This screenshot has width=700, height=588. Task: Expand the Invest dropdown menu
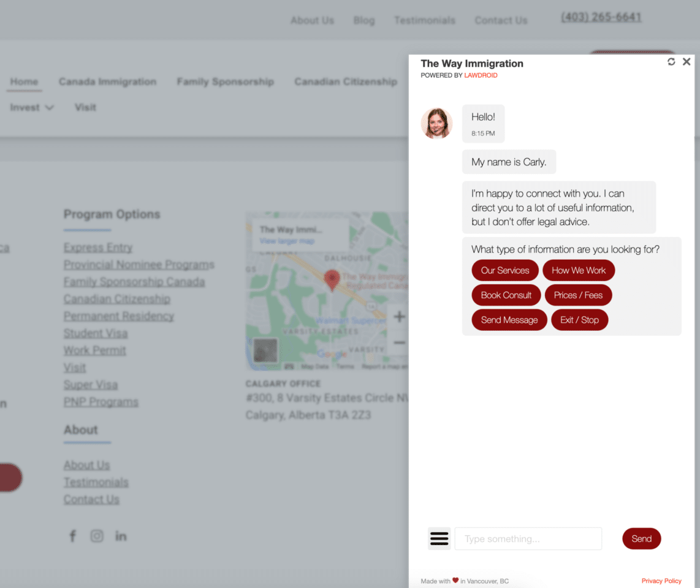32,107
